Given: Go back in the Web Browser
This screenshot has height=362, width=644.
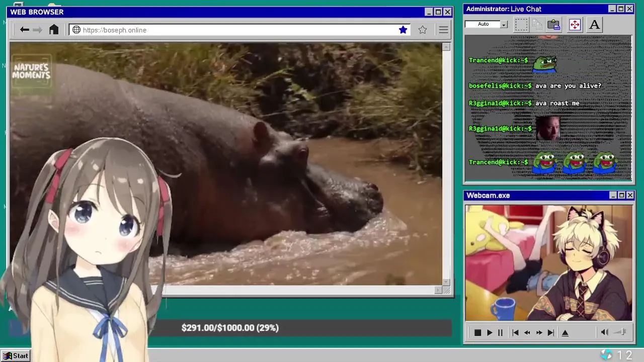Looking at the screenshot, I should point(24,30).
